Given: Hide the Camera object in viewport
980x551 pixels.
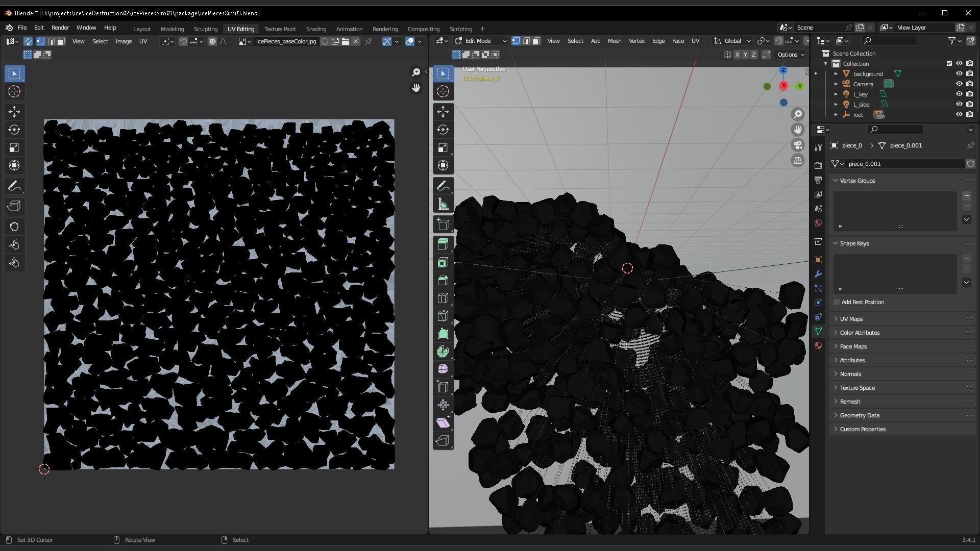Looking at the screenshot, I should [959, 84].
